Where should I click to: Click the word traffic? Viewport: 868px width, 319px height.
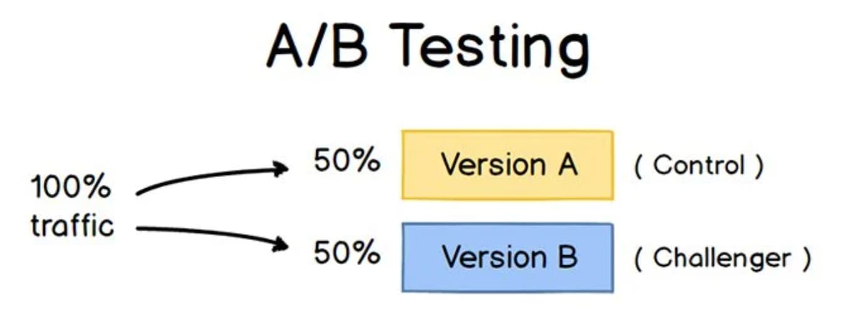(73, 225)
